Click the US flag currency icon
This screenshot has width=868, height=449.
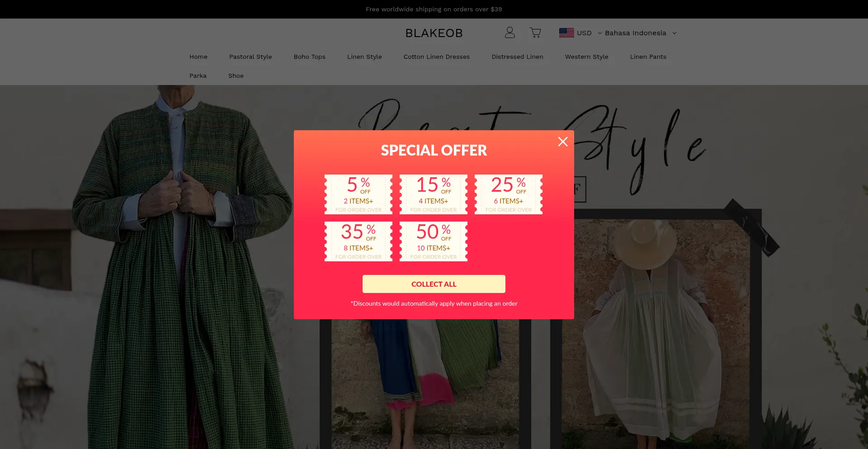click(x=566, y=33)
